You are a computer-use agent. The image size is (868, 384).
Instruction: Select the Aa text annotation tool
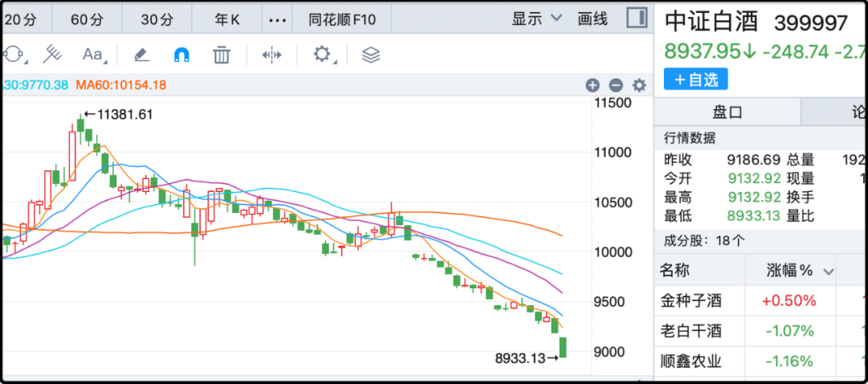[93, 55]
